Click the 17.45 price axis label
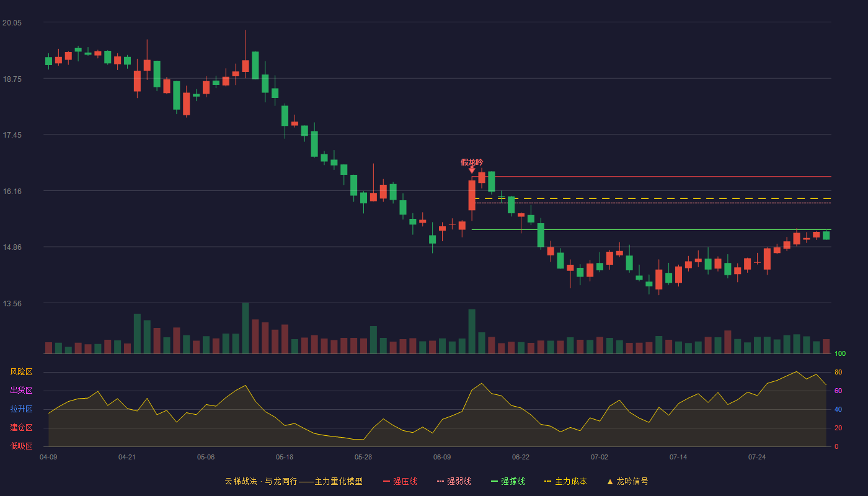The image size is (868, 496). pos(12,135)
